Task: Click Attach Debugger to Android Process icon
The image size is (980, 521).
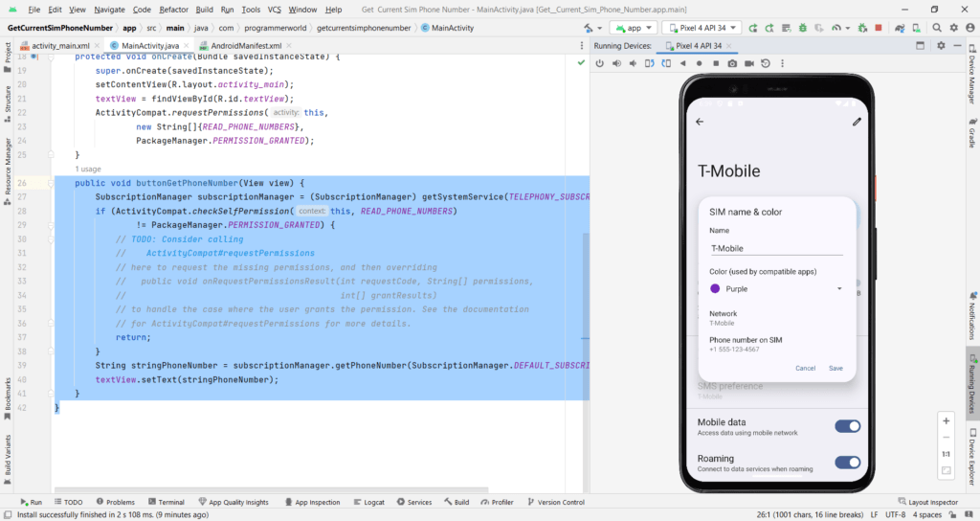Action: [x=862, y=28]
